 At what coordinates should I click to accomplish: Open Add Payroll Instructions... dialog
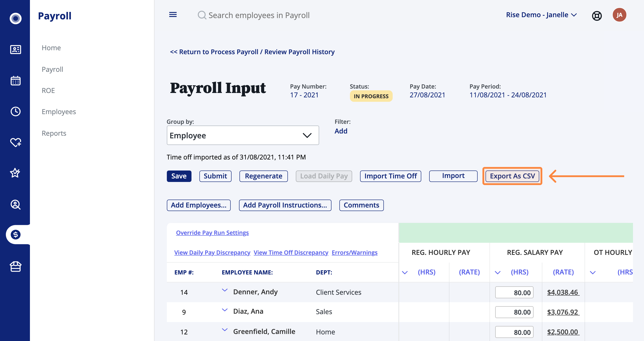(285, 205)
